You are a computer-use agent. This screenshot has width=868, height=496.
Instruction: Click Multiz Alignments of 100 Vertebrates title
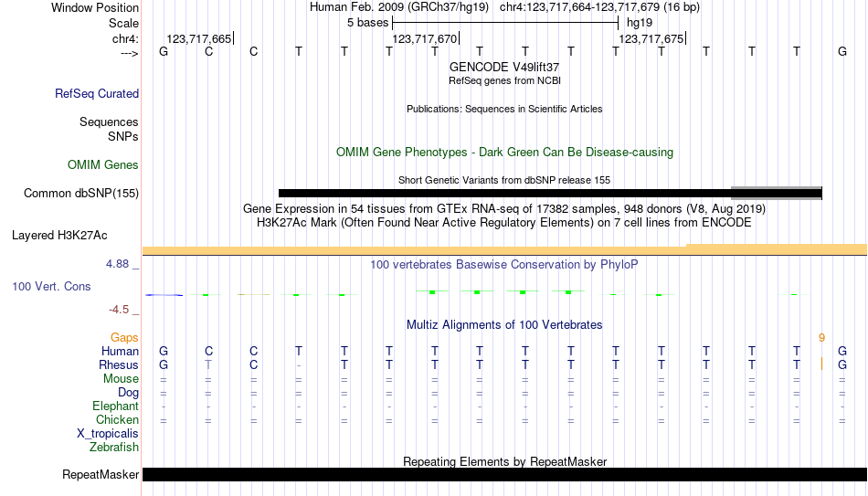(x=504, y=325)
